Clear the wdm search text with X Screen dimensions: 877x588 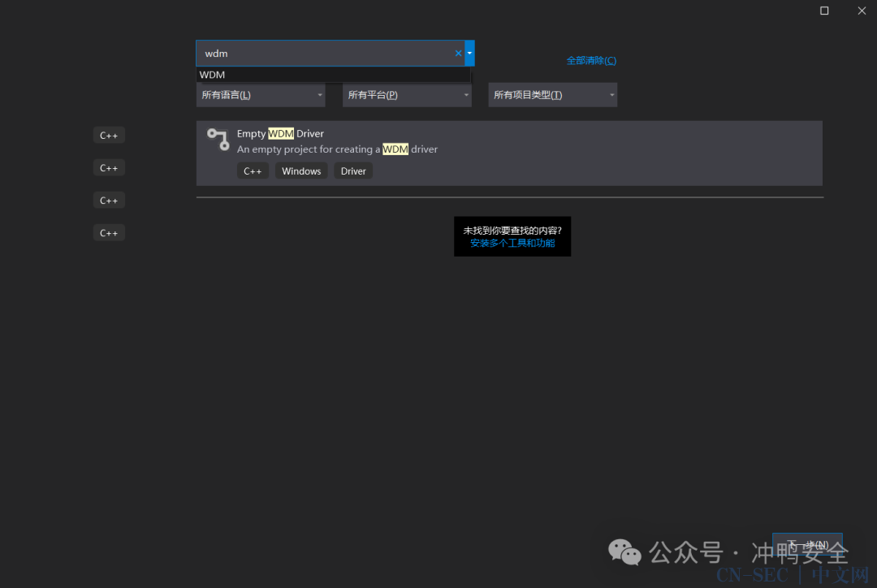(x=458, y=53)
